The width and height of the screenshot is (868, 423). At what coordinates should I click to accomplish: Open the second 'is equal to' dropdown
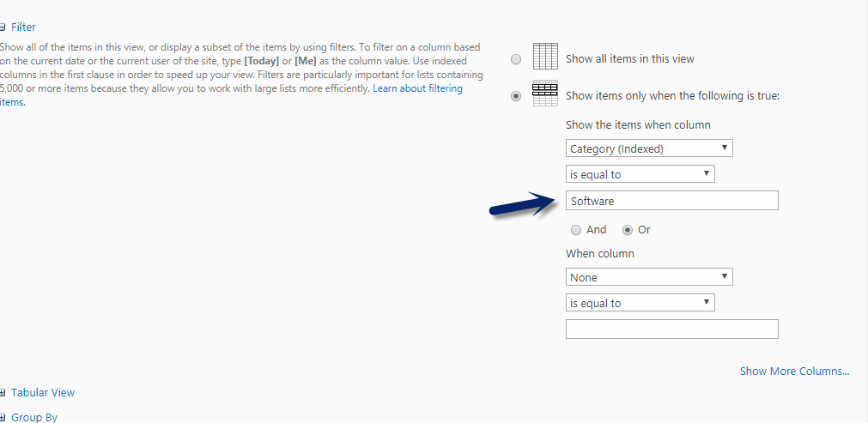[640, 303]
